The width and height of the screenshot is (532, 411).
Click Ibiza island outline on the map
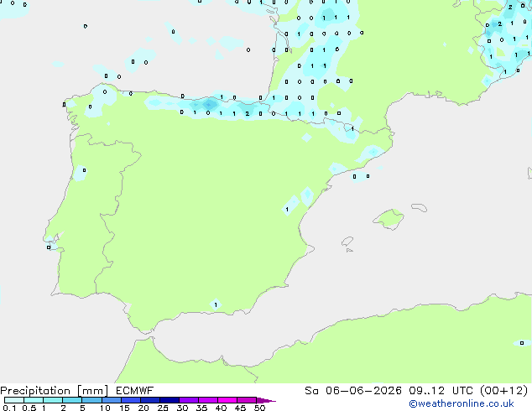click(x=347, y=242)
